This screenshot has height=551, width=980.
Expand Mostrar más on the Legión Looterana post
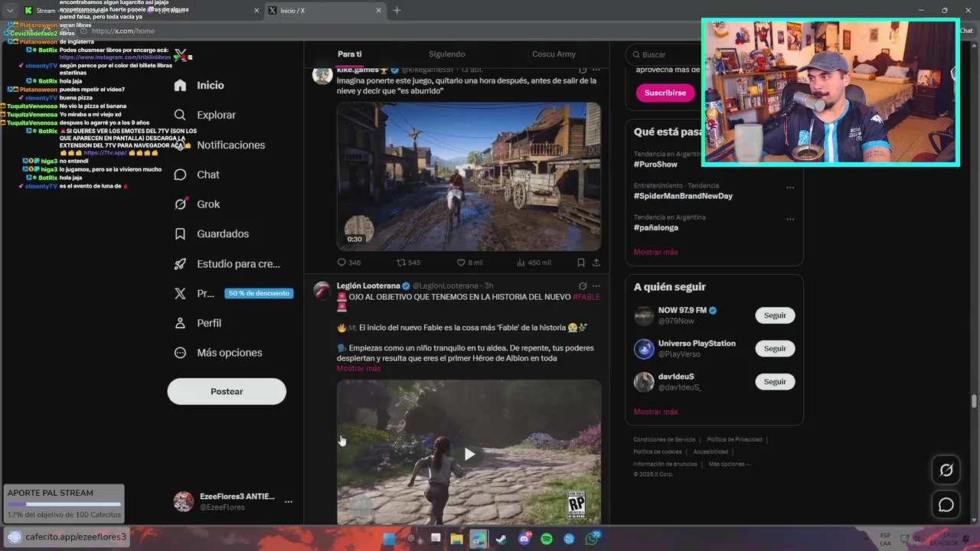(358, 369)
